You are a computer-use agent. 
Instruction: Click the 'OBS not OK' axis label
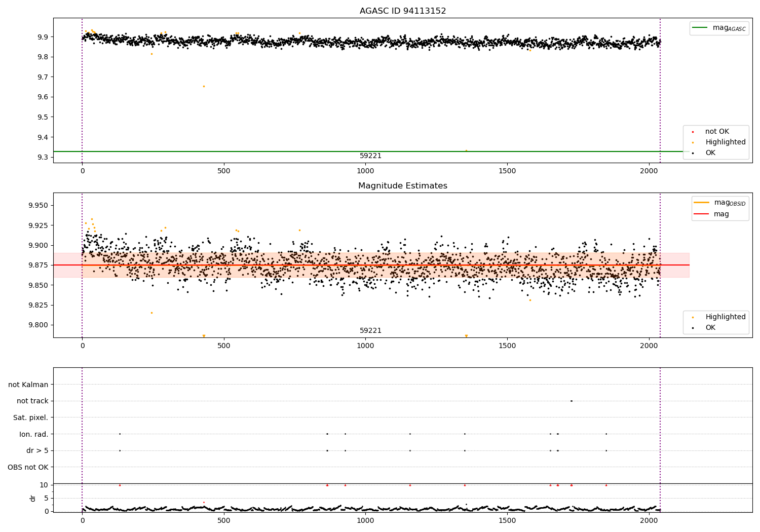coord(28,467)
